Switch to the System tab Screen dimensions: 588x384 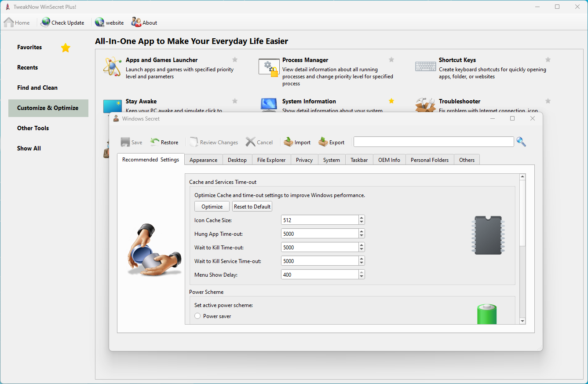[332, 160]
